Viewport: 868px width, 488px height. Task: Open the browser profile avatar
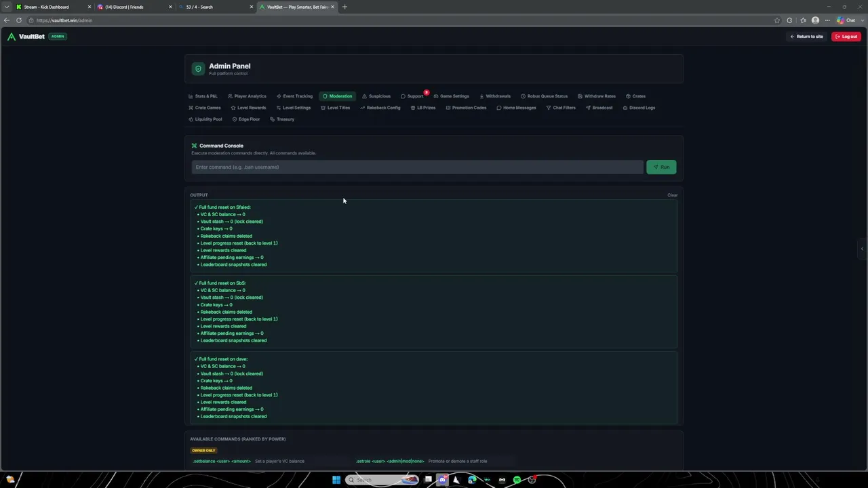point(815,20)
